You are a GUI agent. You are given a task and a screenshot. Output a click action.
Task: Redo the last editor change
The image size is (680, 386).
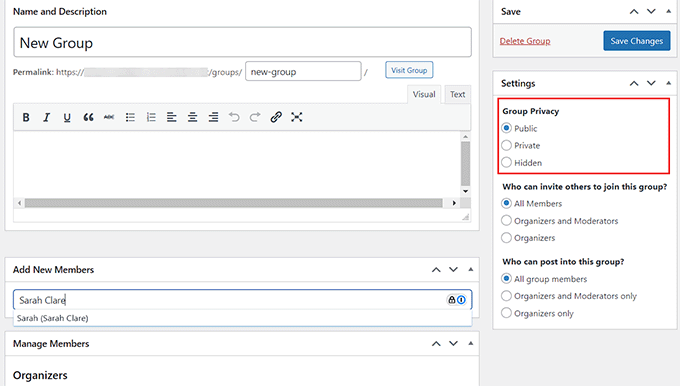255,117
